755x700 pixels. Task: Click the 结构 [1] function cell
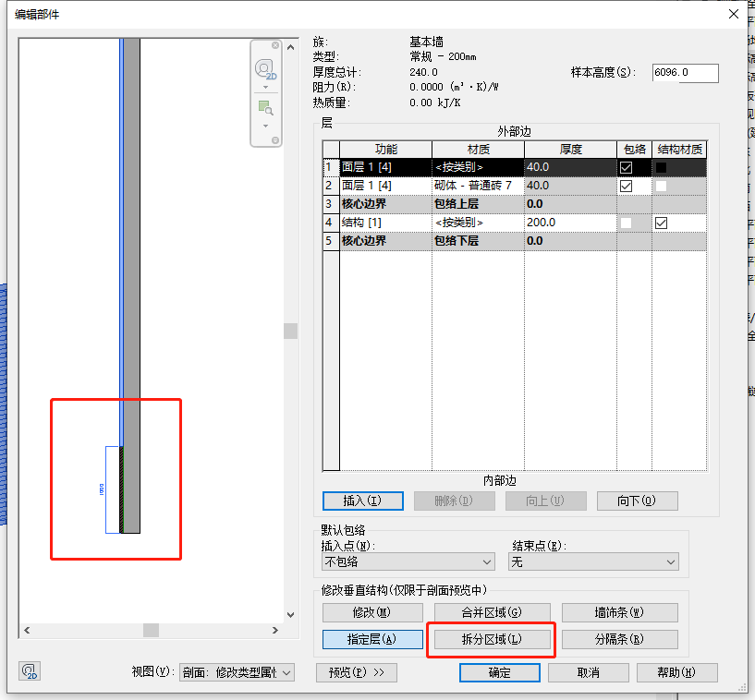[385, 223]
